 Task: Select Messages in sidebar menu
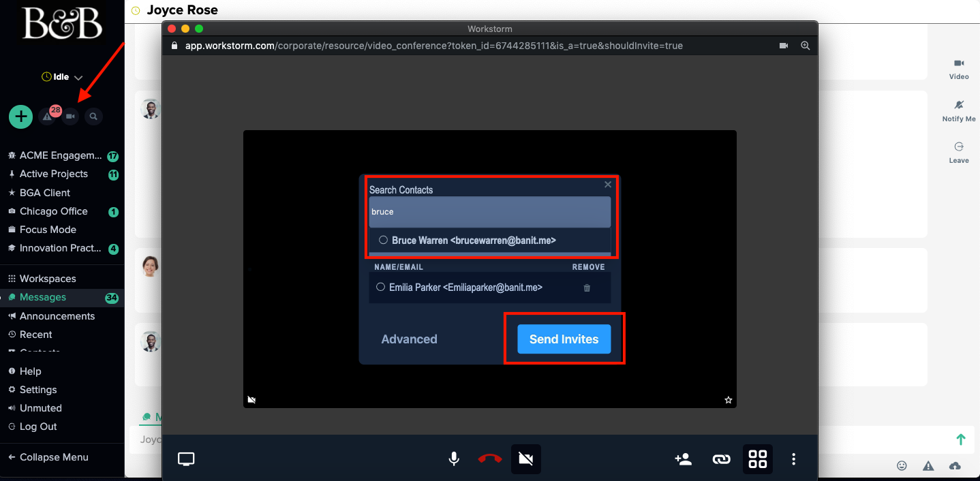point(42,297)
